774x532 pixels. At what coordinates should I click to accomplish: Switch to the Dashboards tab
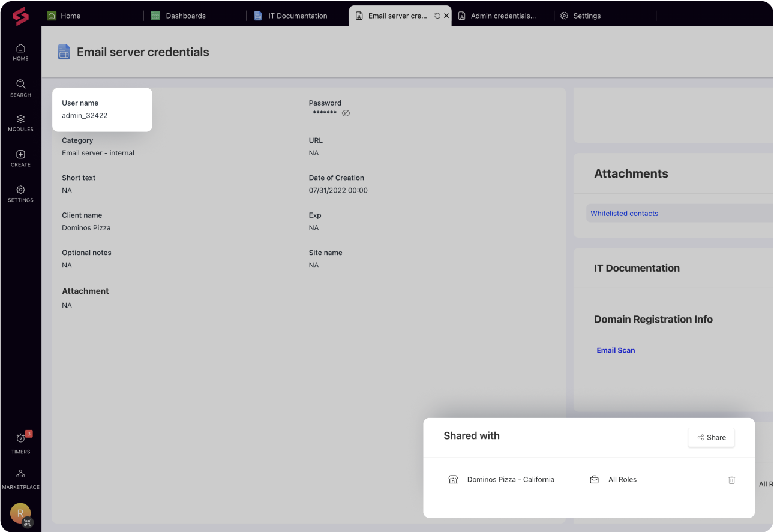[x=185, y=16]
